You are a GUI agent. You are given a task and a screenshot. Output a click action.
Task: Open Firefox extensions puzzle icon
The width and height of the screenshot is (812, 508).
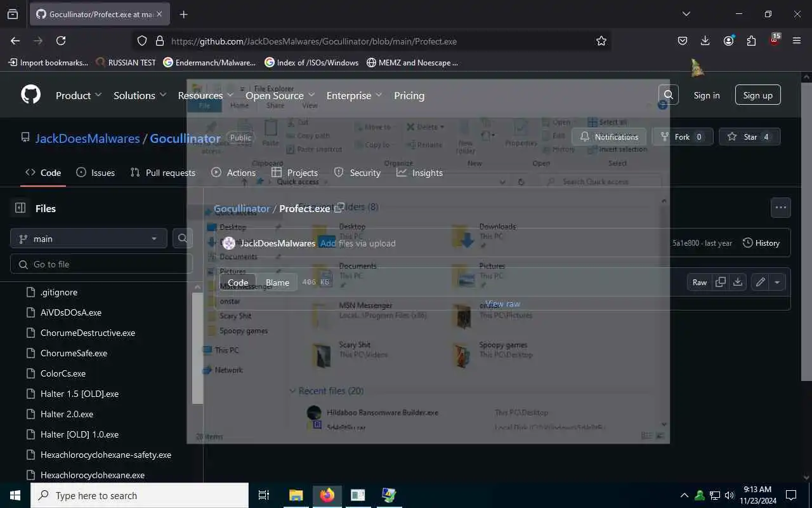click(x=751, y=41)
